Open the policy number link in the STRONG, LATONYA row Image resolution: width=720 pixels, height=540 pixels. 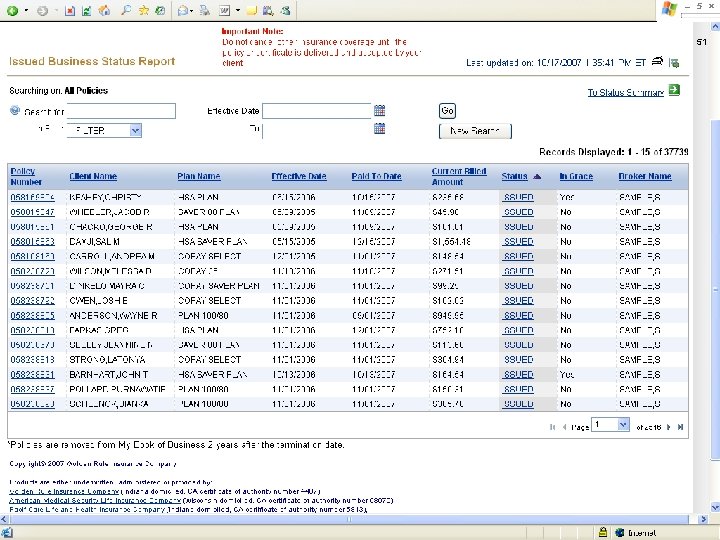(33, 360)
